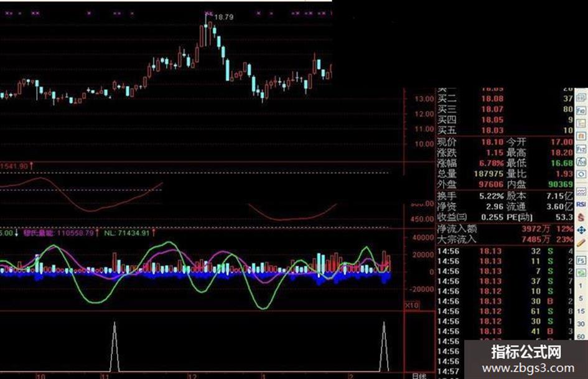Click the topmost sidebar icon above F10

click(x=581, y=98)
